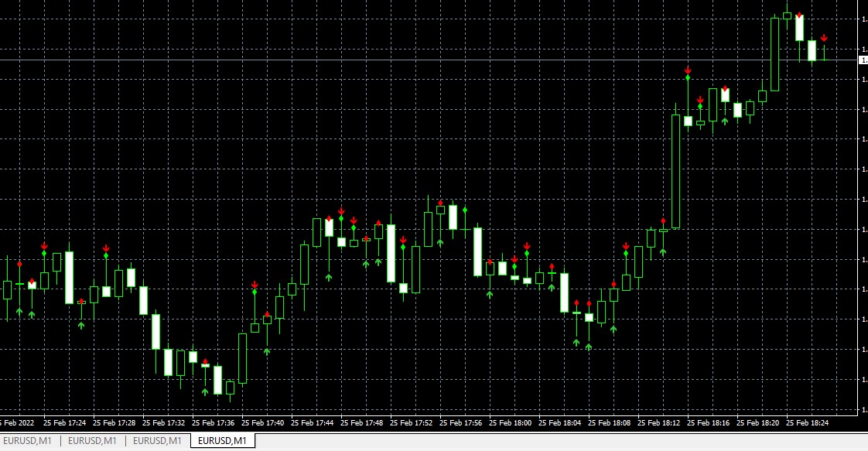The width and height of the screenshot is (868, 451).
Task: Click the '25 Feb 17:48' time label
Action: pyautogui.click(x=361, y=423)
